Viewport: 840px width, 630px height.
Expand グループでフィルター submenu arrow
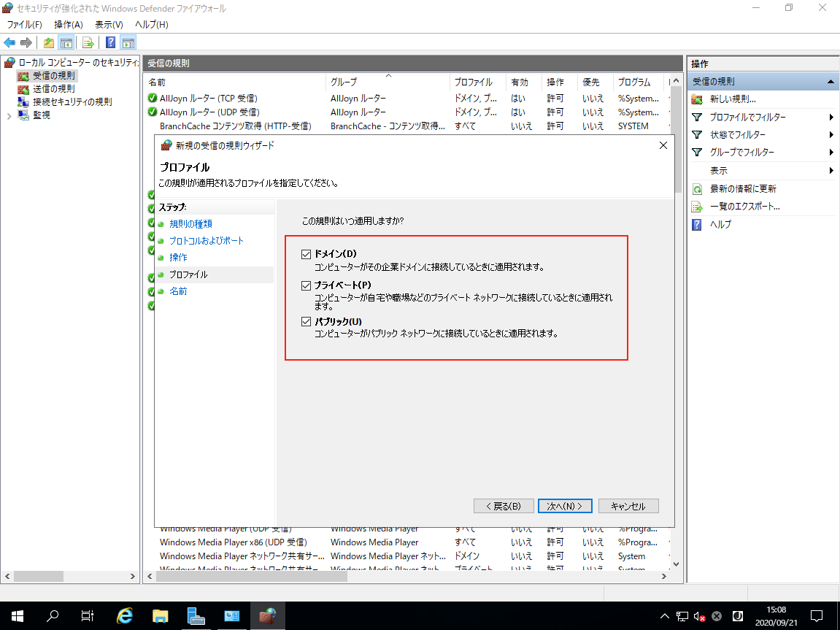point(831,153)
